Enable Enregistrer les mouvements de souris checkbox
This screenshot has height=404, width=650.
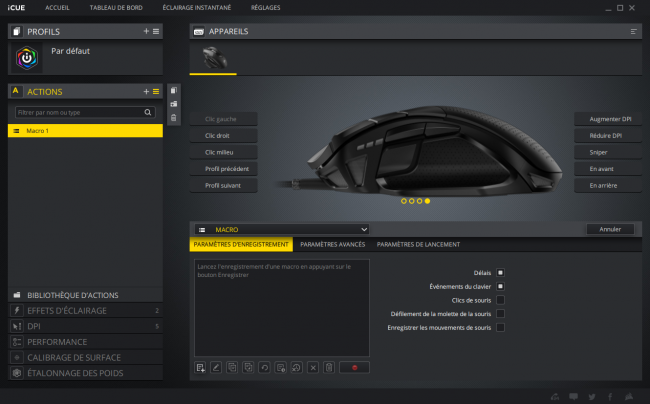point(500,327)
